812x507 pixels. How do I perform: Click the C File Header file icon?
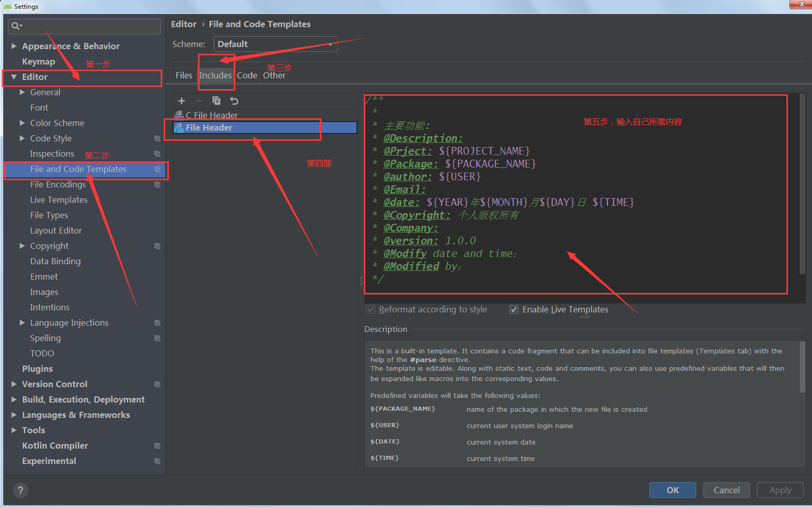pos(179,115)
